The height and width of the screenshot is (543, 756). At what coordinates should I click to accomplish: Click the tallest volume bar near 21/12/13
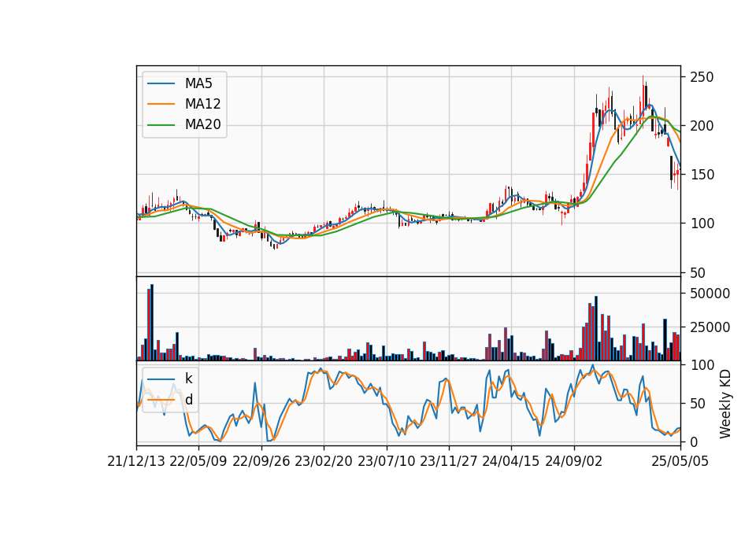[152, 323]
